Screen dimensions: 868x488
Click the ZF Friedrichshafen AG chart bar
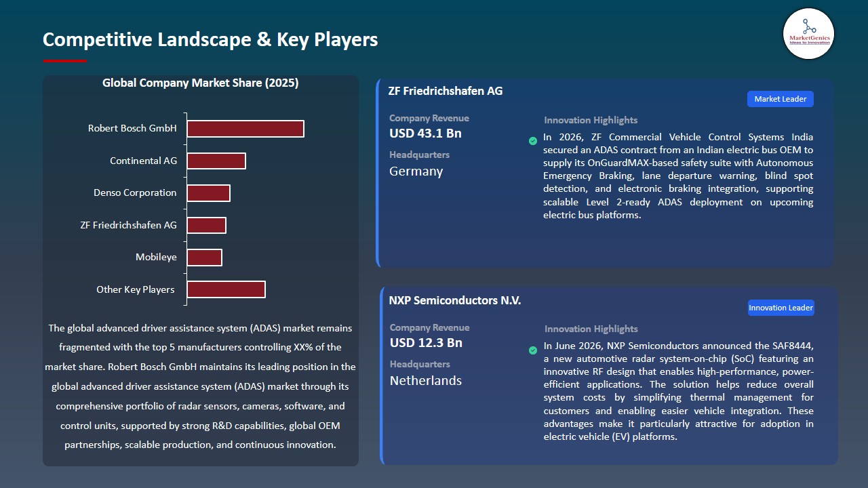(207, 225)
